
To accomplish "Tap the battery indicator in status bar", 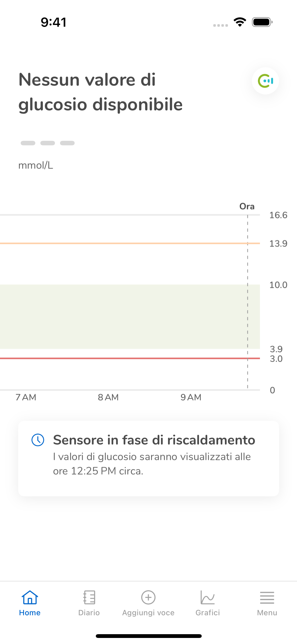I will (262, 22).
